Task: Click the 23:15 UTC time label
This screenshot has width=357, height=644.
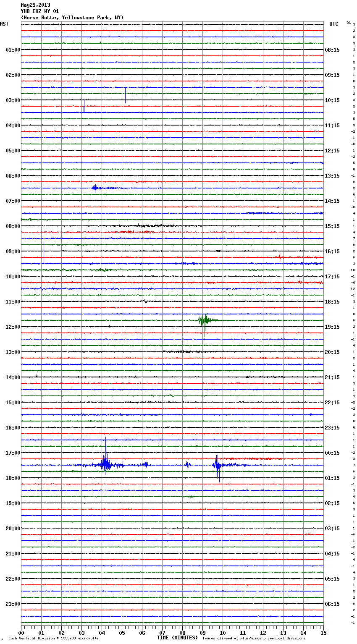Action: pos(332,428)
